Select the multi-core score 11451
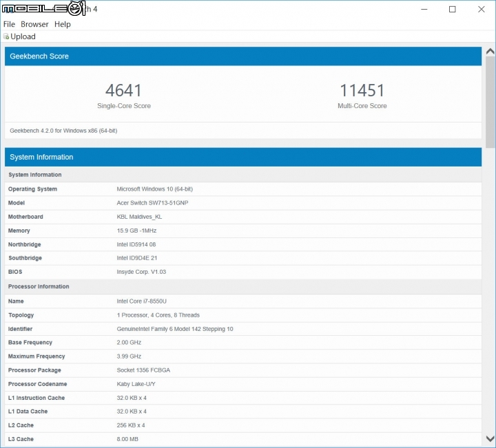Viewport: 496px width, 448px height. pos(362,90)
